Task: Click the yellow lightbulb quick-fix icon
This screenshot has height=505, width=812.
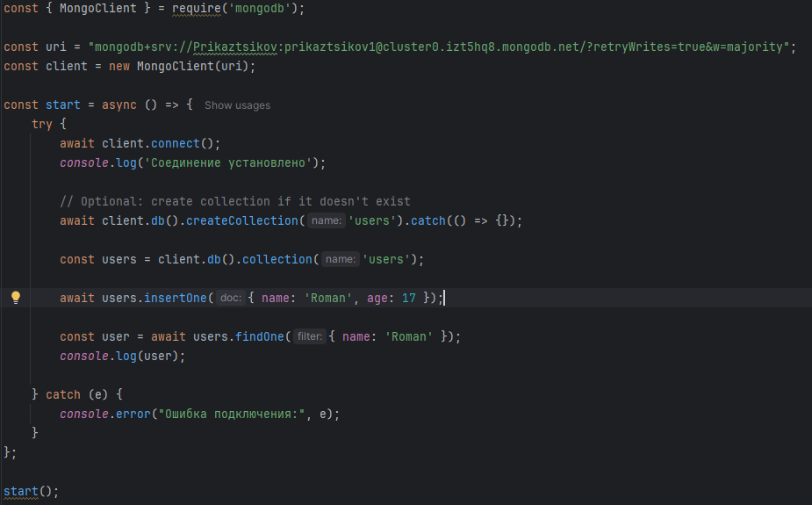Action: point(15,298)
